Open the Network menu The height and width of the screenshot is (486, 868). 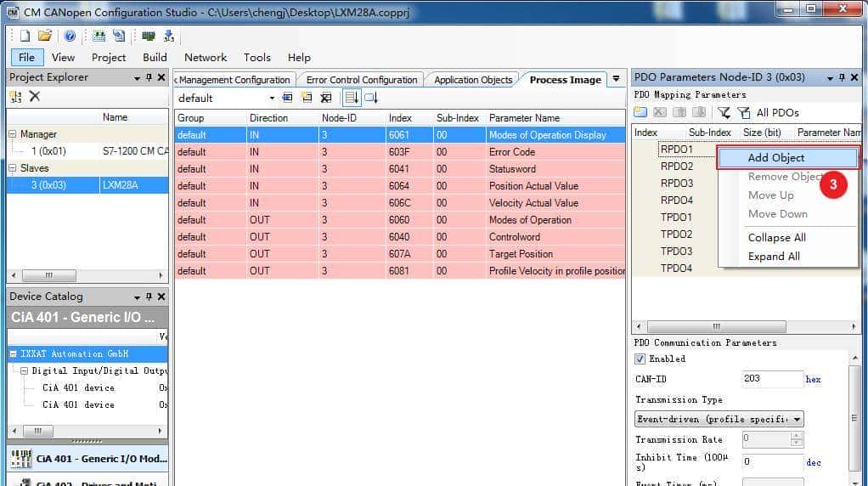pos(206,57)
